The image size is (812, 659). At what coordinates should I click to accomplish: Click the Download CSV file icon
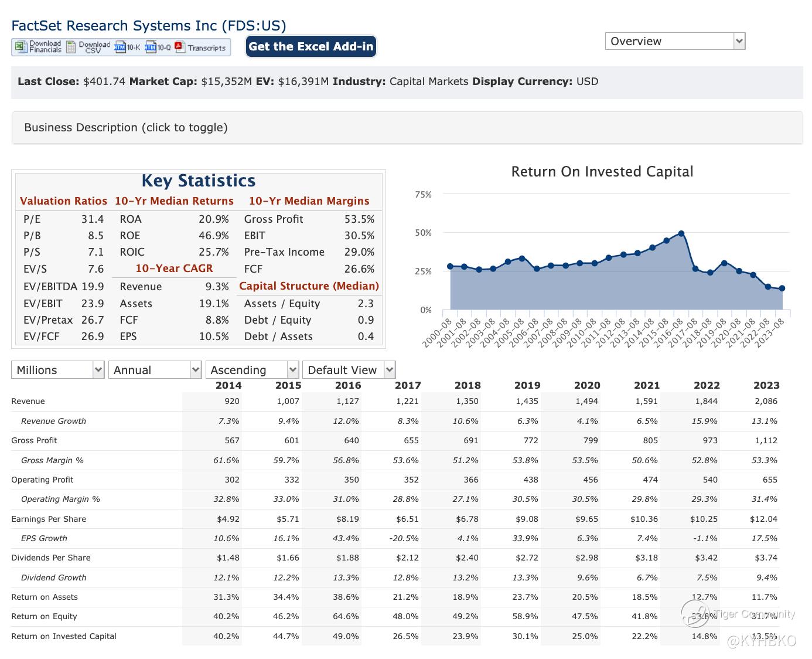click(x=71, y=47)
